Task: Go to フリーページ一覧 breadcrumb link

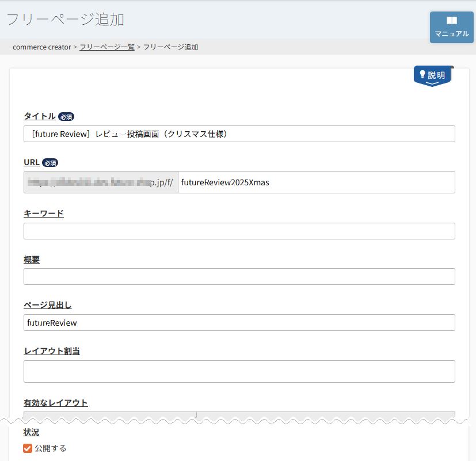Action: [106, 47]
